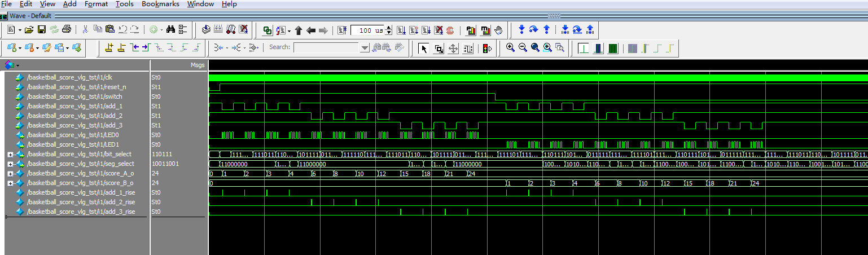This screenshot has width=868, height=255.
Task: Open the File menu
Action: (x=6, y=4)
